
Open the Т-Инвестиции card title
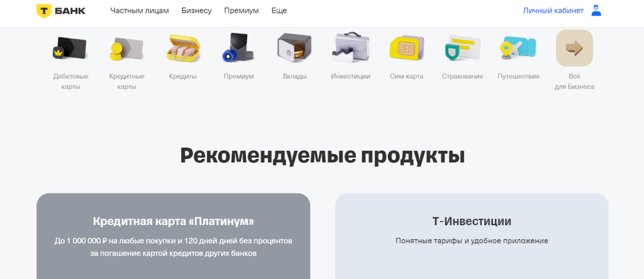[472, 222]
